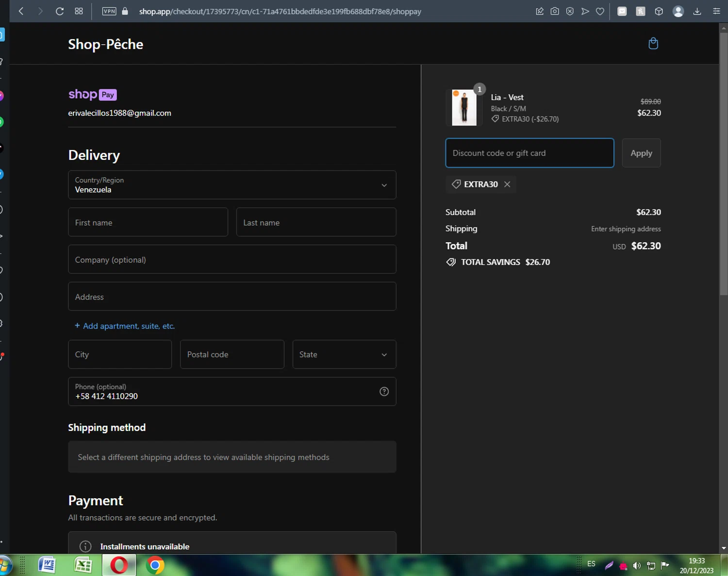This screenshot has height=576, width=728.
Task: Show phone number help tooltip
Action: pos(384,391)
